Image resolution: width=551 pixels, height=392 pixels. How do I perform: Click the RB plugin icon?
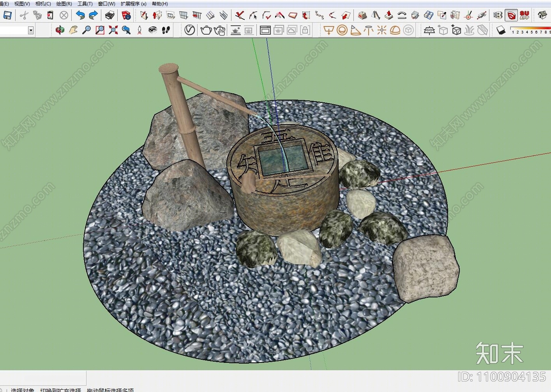(x=498, y=16)
